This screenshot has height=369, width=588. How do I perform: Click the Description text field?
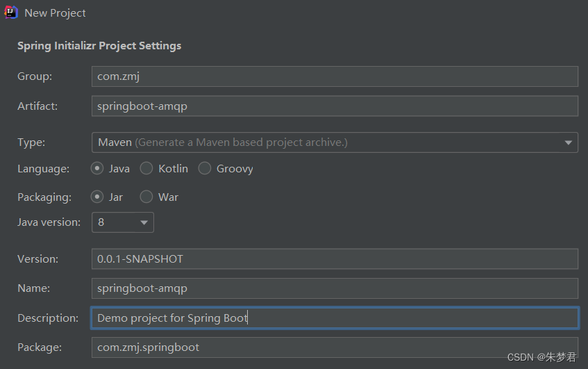335,318
